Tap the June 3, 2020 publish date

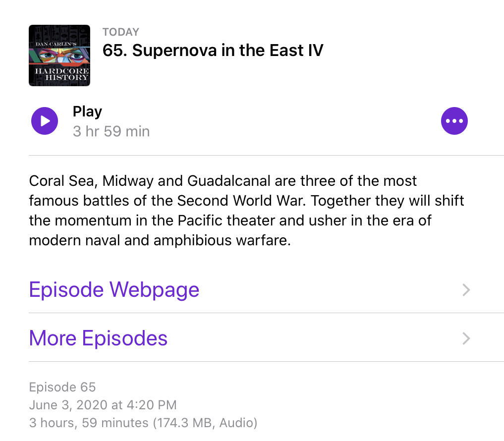103,405
